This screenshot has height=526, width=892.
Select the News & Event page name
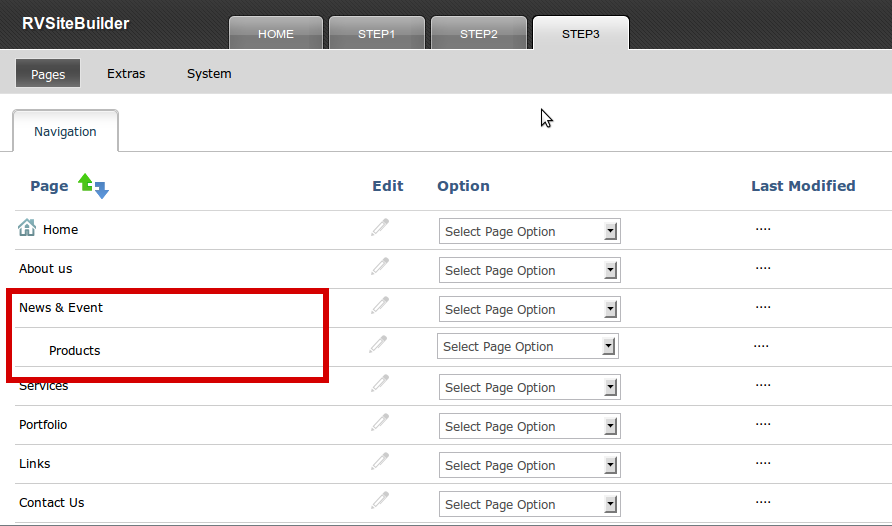[x=61, y=308]
